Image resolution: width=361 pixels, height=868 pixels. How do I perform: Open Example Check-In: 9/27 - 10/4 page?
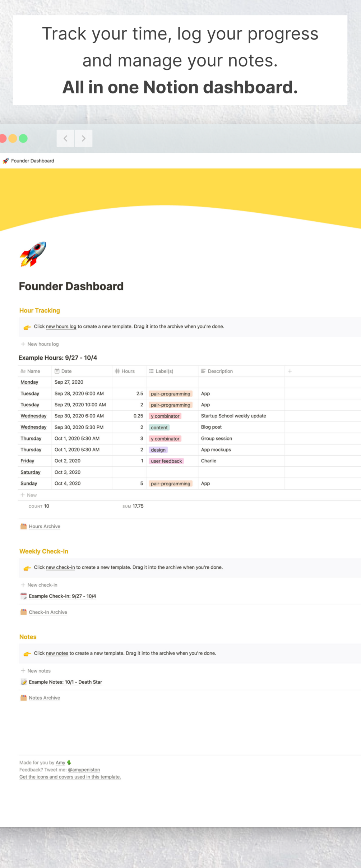click(x=63, y=596)
